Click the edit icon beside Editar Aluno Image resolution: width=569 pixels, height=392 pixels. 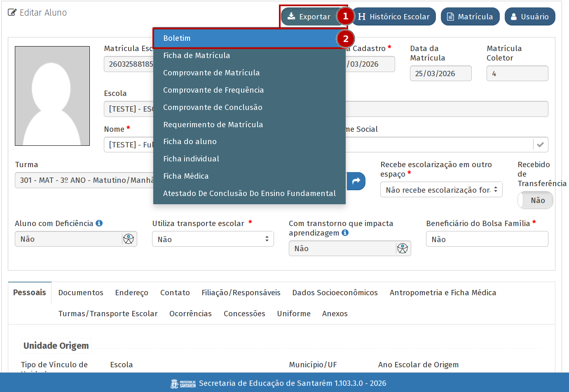tap(12, 13)
